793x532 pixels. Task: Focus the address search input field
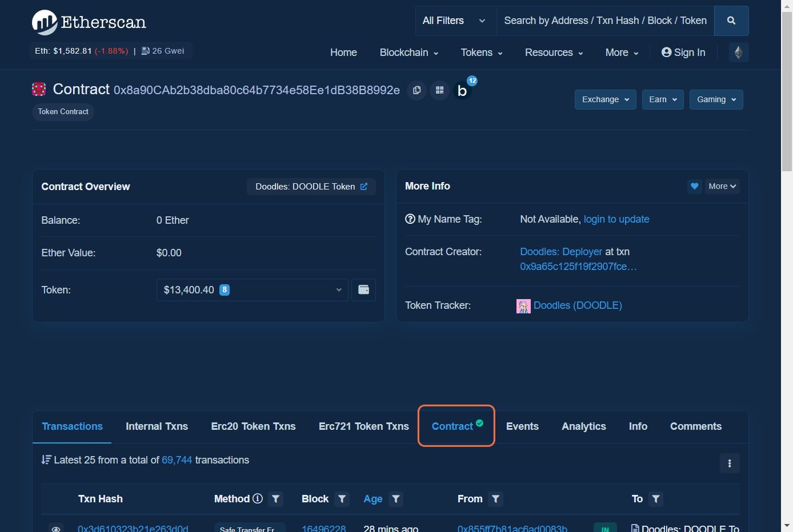(x=606, y=21)
